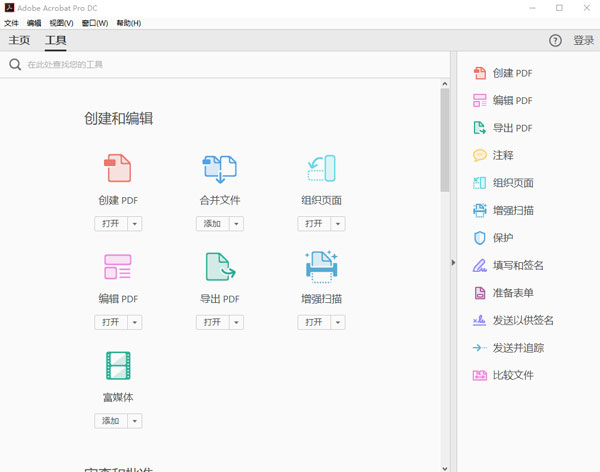Screen dimensions: 600x472
Task: Click 添加 button under 合并文件
Action: (213, 224)
